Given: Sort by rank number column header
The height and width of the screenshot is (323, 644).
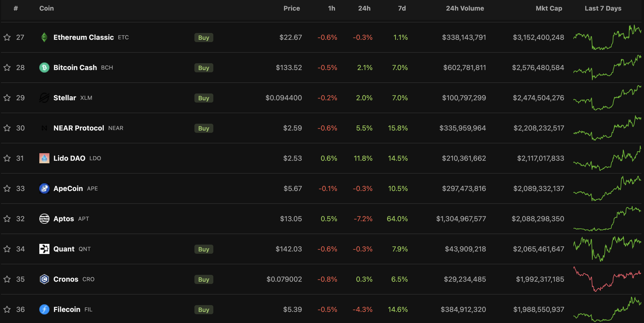Looking at the screenshot, I should (16, 8).
